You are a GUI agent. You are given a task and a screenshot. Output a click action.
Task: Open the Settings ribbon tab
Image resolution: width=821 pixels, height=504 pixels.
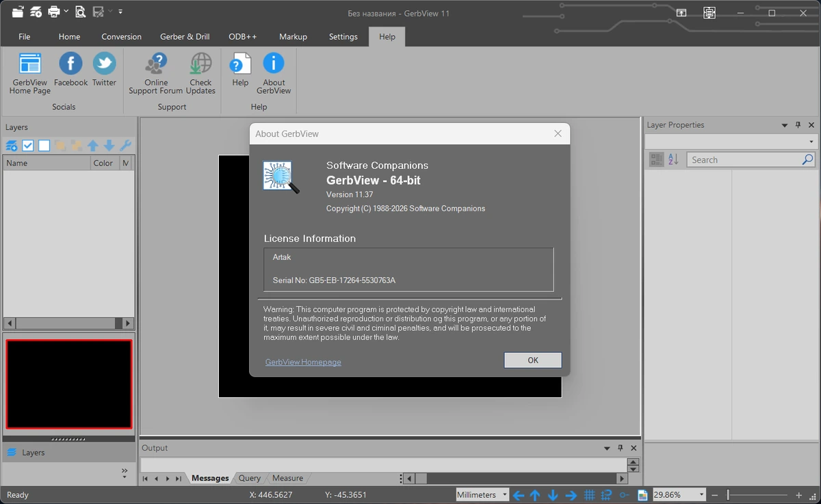click(x=343, y=37)
